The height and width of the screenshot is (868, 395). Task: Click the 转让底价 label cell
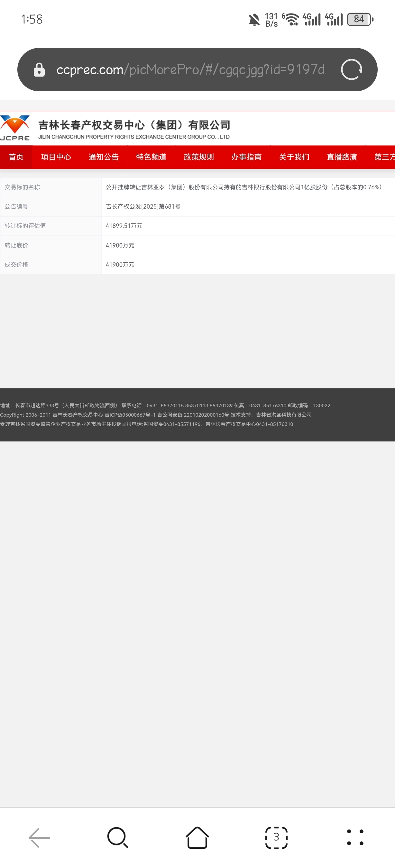coord(51,245)
